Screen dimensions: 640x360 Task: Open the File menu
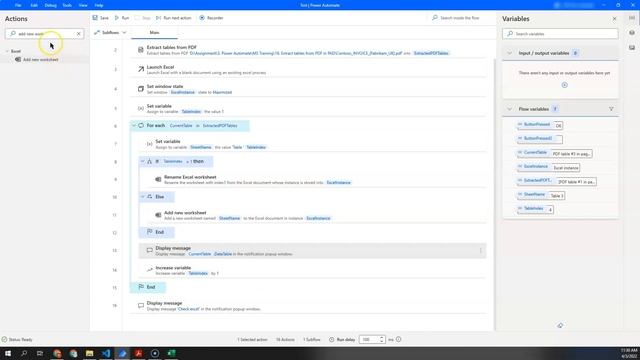point(18,5)
